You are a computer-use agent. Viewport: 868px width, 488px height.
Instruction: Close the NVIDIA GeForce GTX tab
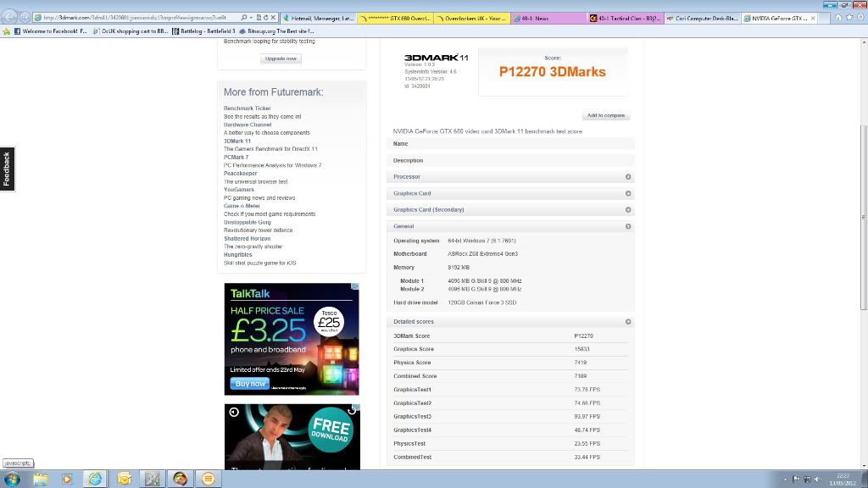[813, 19]
